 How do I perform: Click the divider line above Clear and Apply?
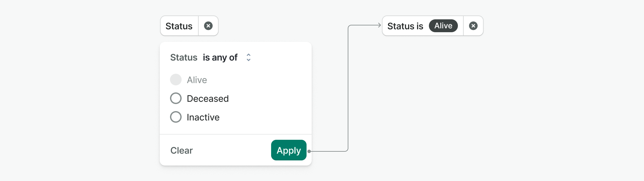pos(236,134)
